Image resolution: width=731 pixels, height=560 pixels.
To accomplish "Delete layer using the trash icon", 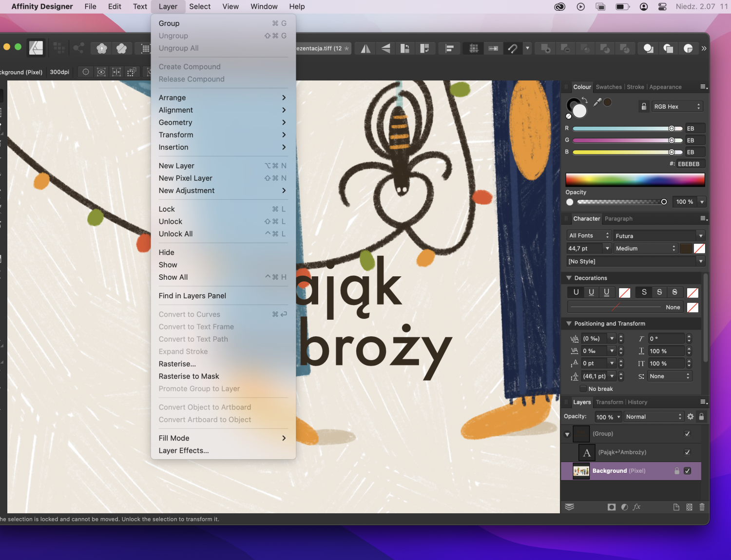I will 702,507.
